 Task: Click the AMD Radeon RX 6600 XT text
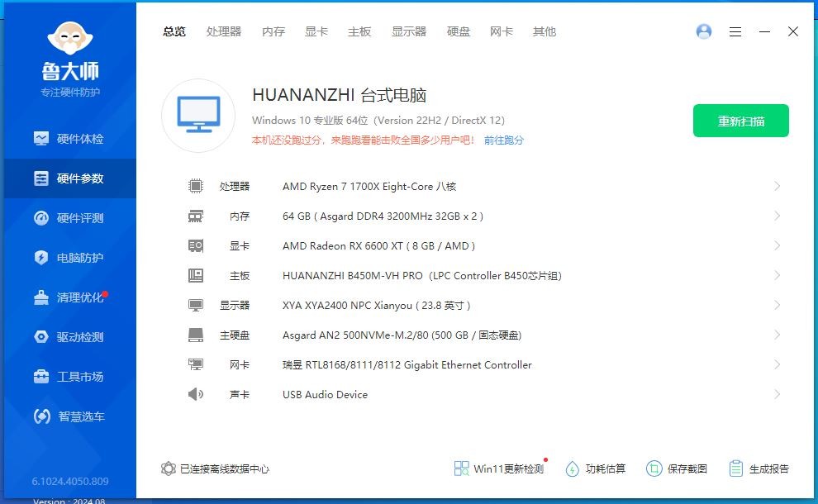pos(378,245)
